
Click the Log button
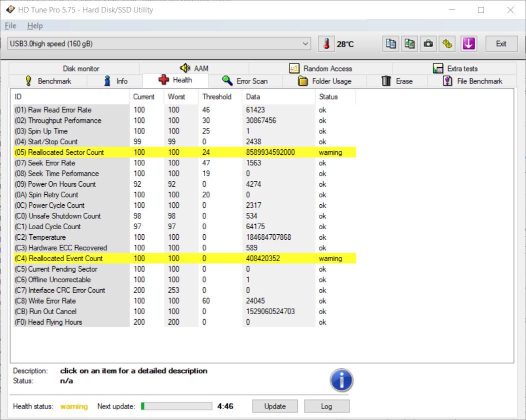pos(326,407)
